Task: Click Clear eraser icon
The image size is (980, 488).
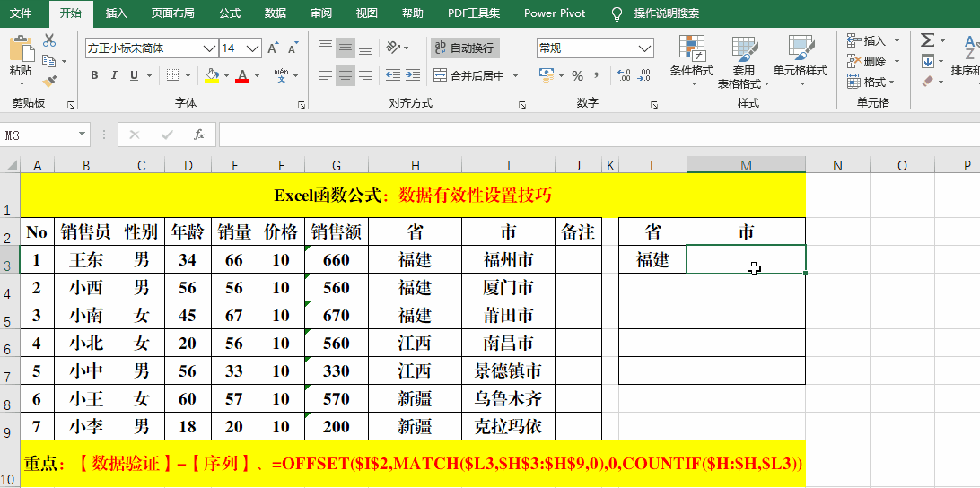Action: (928, 82)
